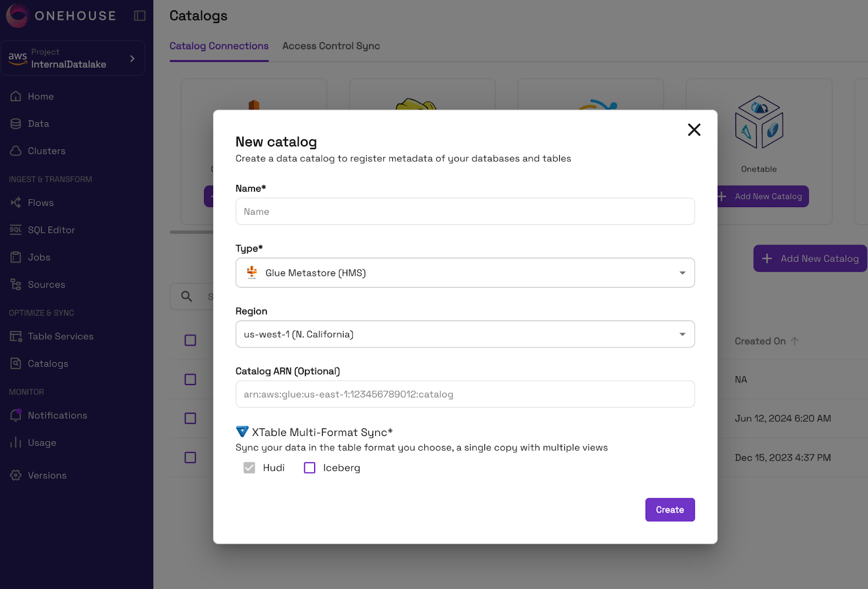The image size is (868, 589).
Task: Open the Type dropdown
Action: (465, 272)
